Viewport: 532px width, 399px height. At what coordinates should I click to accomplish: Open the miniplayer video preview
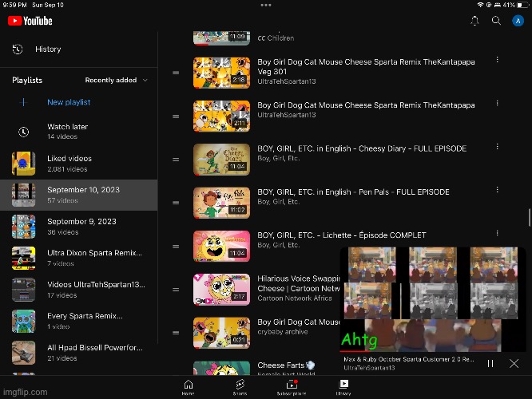click(433, 299)
